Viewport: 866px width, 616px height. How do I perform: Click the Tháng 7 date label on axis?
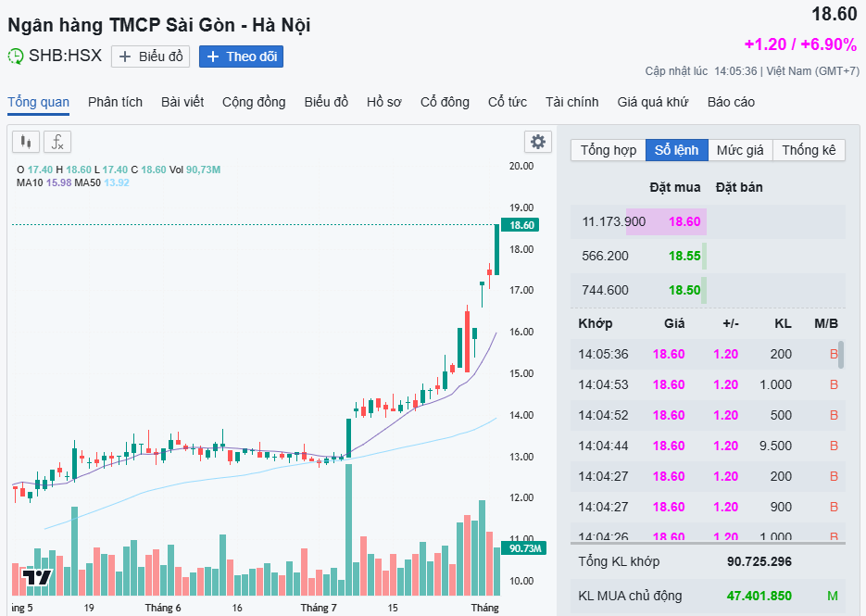(319, 608)
